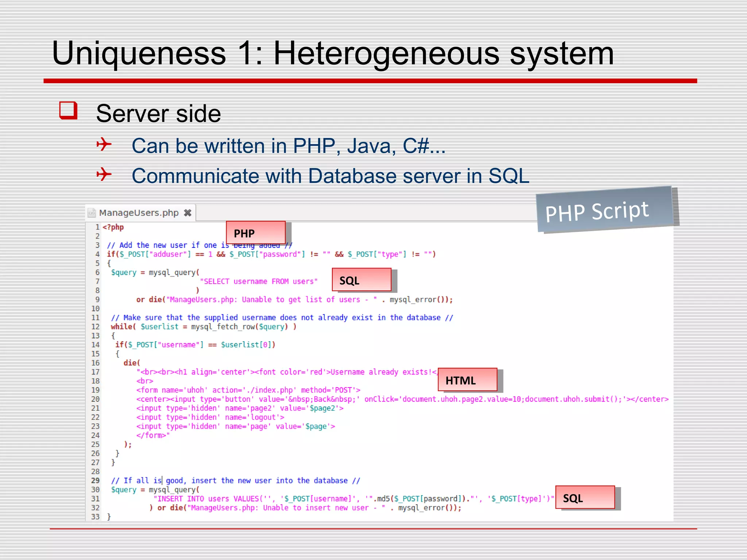Click the while $userlist mysql_fetch_row line
This screenshot has width=747, height=560.
[204, 327]
